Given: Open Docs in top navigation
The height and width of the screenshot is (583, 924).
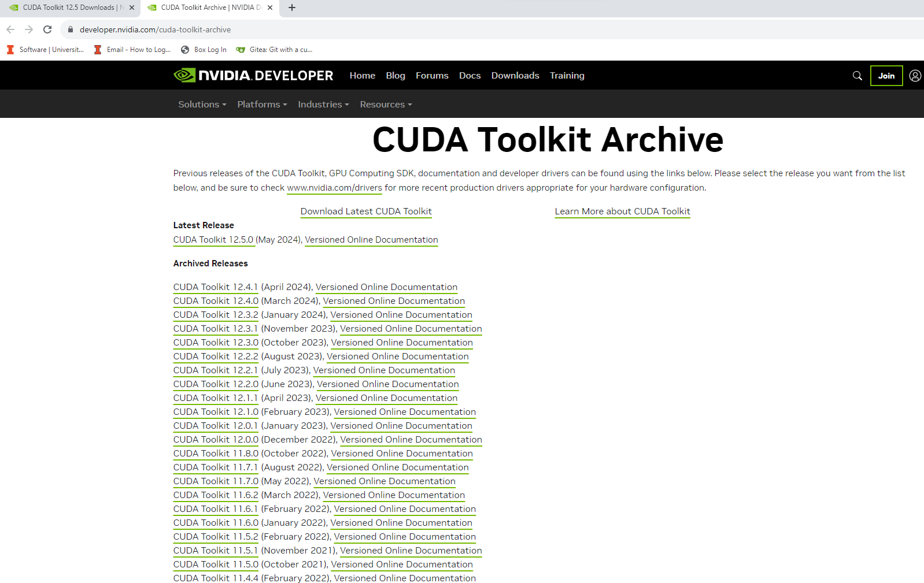Looking at the screenshot, I should [470, 76].
